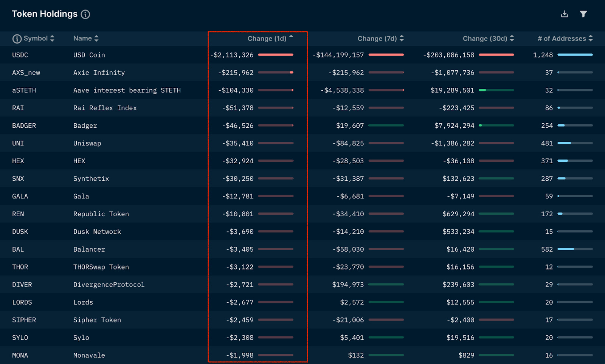Image resolution: width=605 pixels, height=364 pixels.
Task: Sort by Name column arrows
Action: [x=96, y=39]
